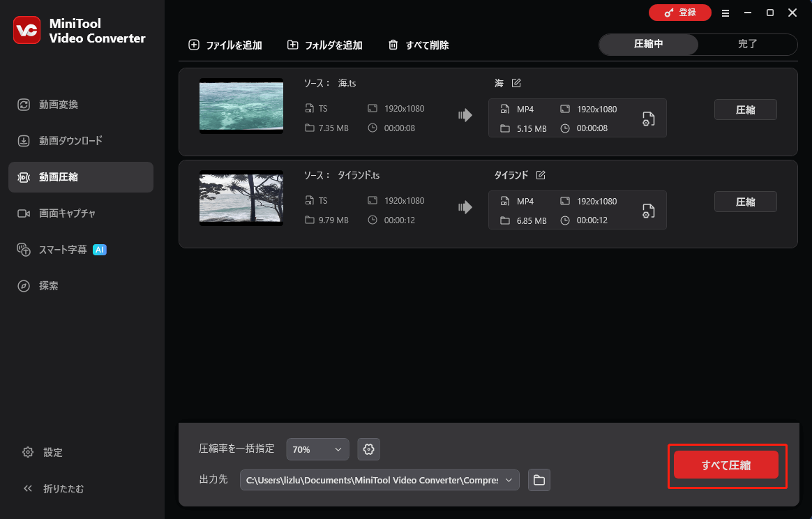Open the 画面キャプチャ screen capture tool
The width and height of the screenshot is (812, 519).
coord(62,213)
